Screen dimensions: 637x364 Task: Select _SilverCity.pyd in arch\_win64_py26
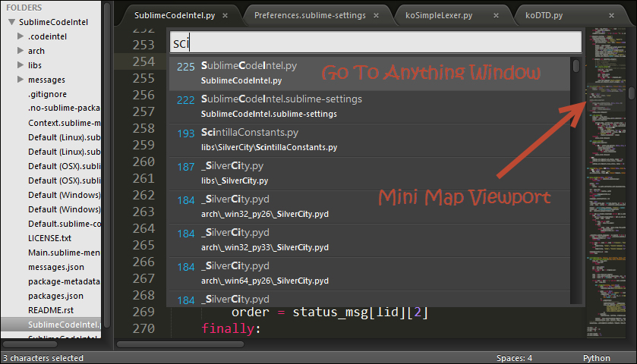(369, 274)
